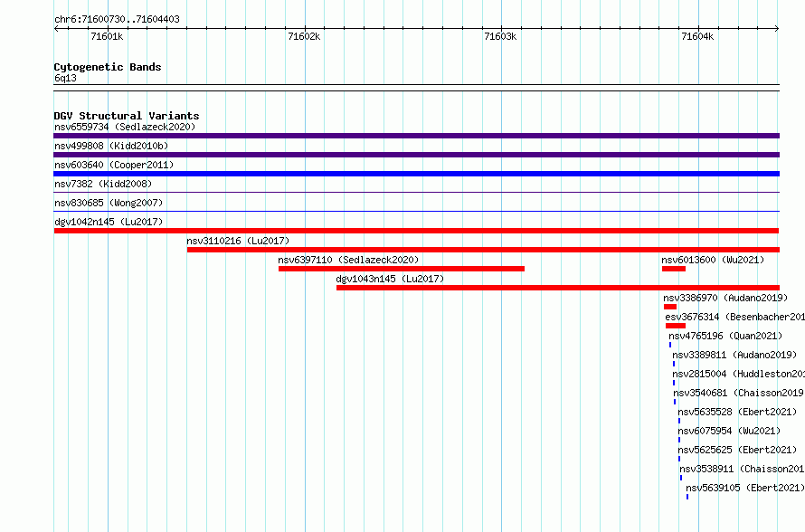Viewport: 805px width, 532px height.
Task: Select the nsv6559734 purple variant bar
Action: (416, 136)
